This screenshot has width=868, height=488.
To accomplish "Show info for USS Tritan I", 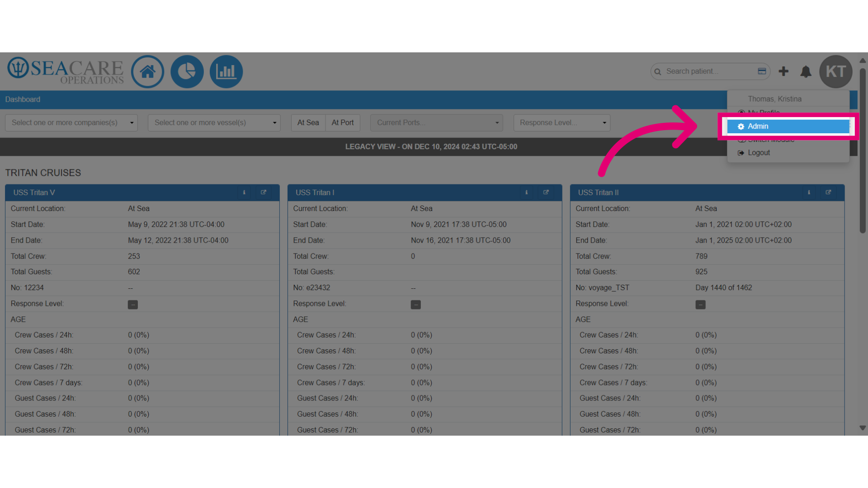I will [527, 192].
